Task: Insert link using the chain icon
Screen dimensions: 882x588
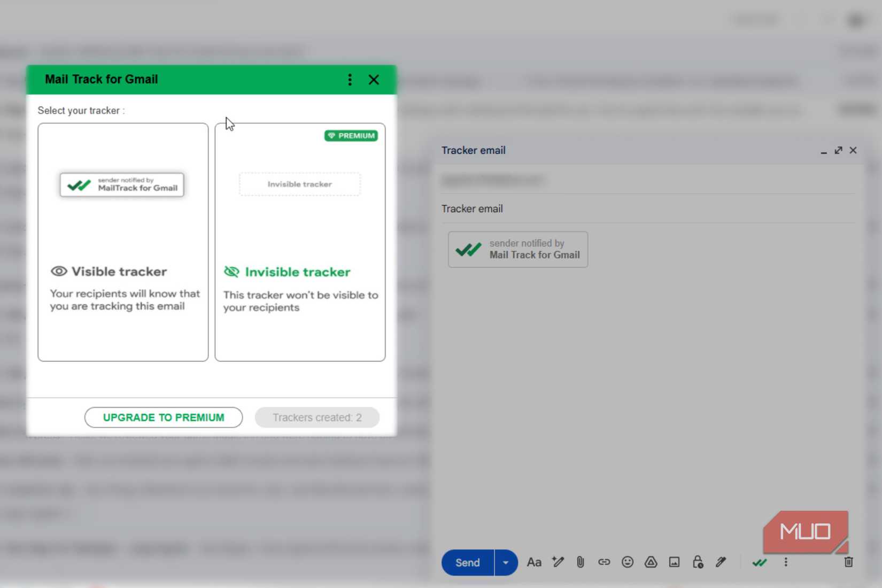Action: point(604,562)
